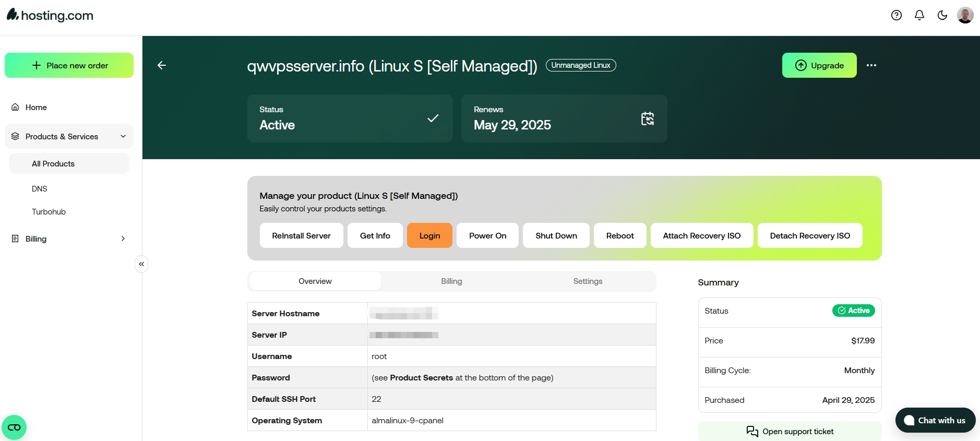Collapse the sidebar with double chevron
The height and width of the screenshot is (441, 980).
[141, 264]
